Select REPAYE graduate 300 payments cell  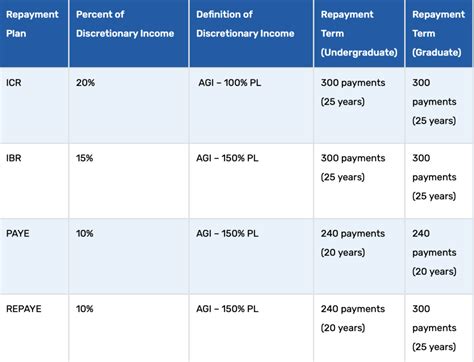[439, 328]
